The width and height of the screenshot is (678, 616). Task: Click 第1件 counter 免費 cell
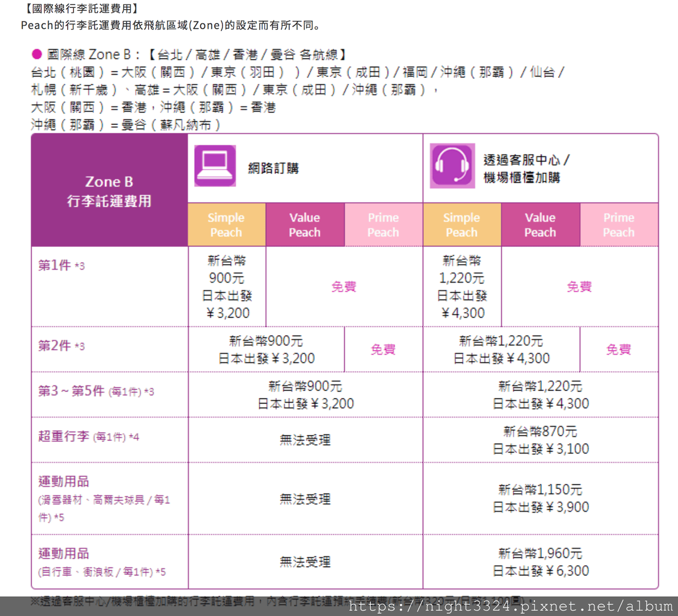(580, 287)
